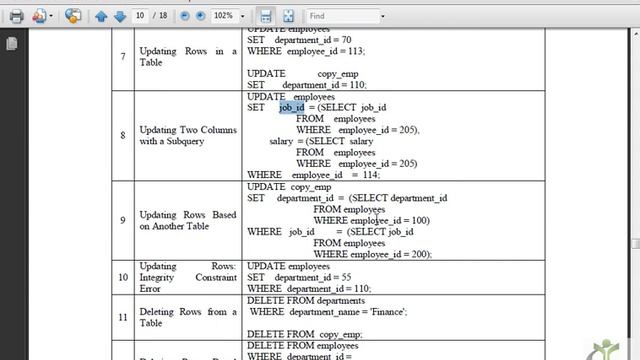Screen dimensions: 640x360
Task: Click '(SELECT department_id' text
Action: pyautogui.click(x=398, y=198)
